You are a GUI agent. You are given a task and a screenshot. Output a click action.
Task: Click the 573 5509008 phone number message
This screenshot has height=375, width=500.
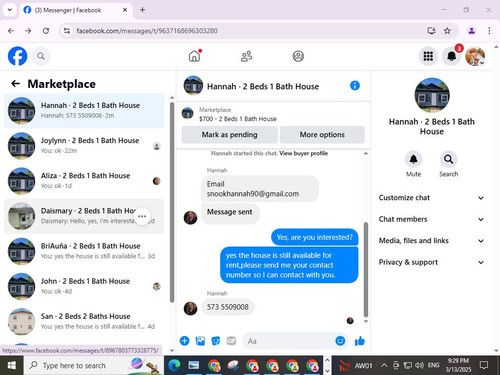[227, 307]
